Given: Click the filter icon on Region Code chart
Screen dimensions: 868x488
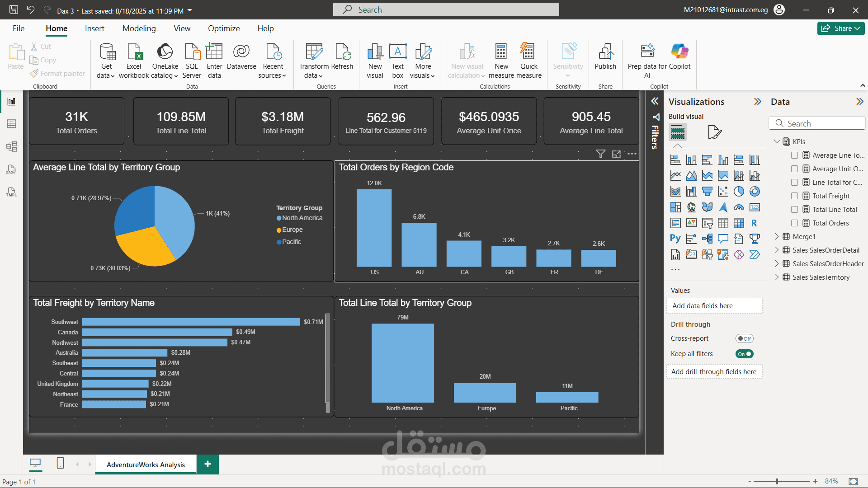Looking at the screenshot, I should point(600,154).
